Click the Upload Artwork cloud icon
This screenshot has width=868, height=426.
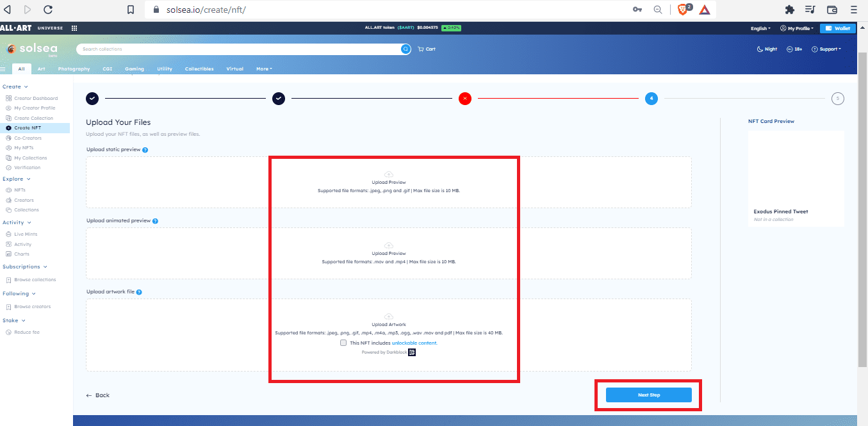(x=389, y=316)
